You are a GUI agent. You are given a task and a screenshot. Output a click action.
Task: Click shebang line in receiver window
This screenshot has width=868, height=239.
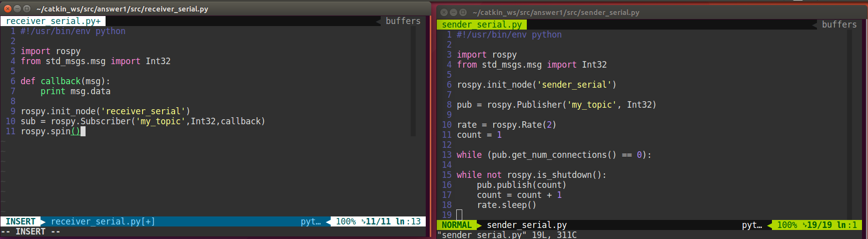[x=73, y=31]
